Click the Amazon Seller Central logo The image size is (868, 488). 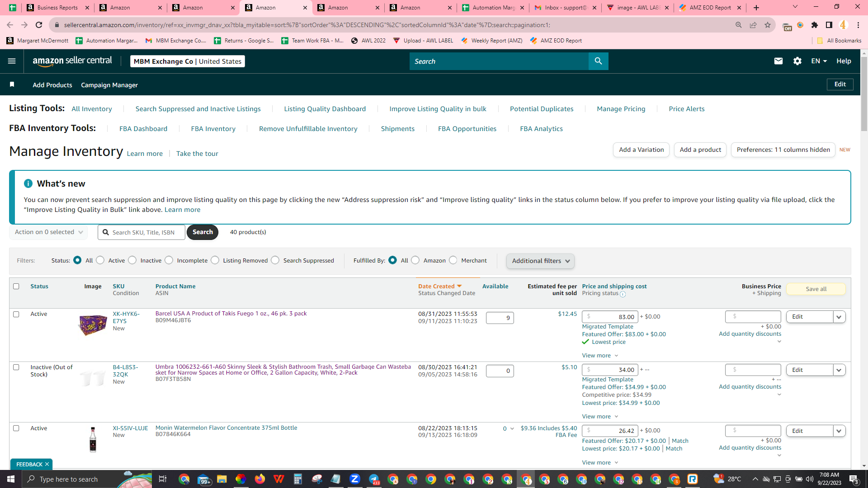(72, 61)
